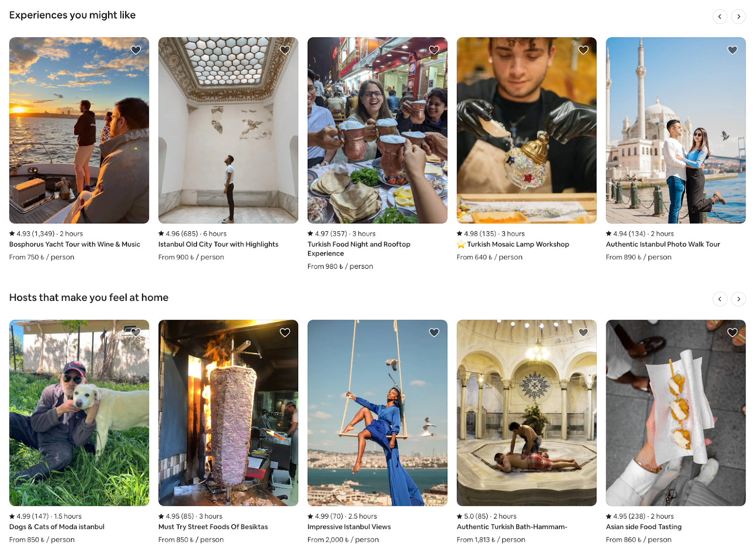Viewport: 756px width, 554px height.
Task: Favorite the Turkish Food Night experience
Action: pyautogui.click(x=434, y=50)
